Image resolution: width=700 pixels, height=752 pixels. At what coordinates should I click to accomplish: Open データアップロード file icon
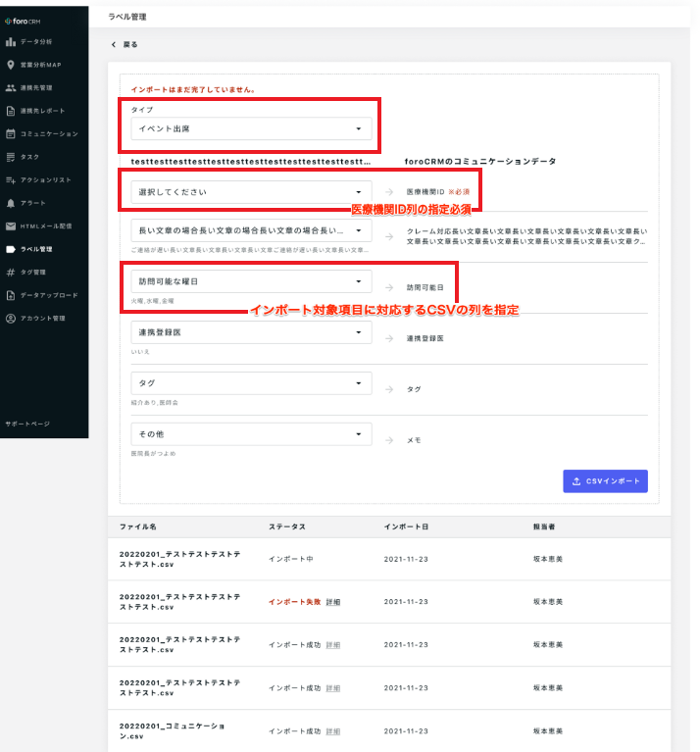pos(11,295)
